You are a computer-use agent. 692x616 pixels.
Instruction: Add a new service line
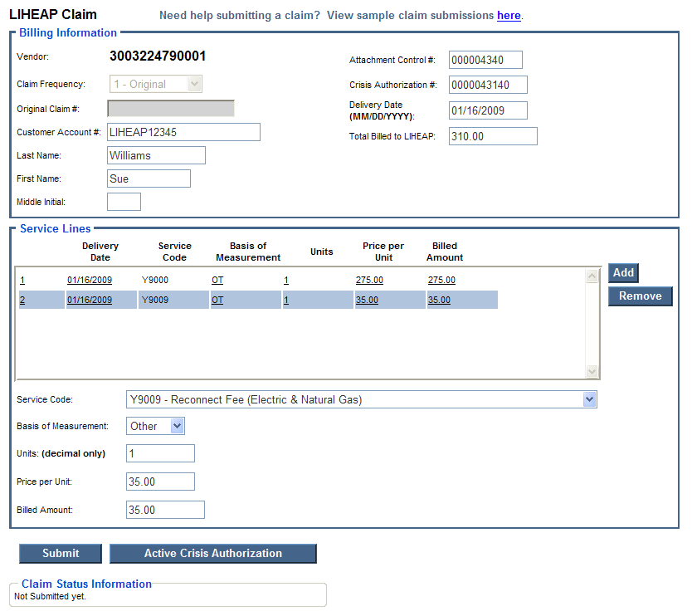623,273
